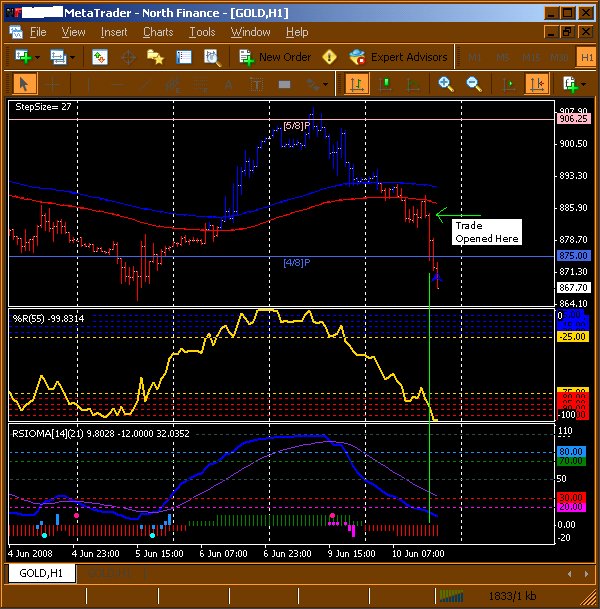Image resolution: width=600 pixels, height=609 pixels.
Task: Click the RSIOMA[14](21) indicator label
Action: [101, 433]
